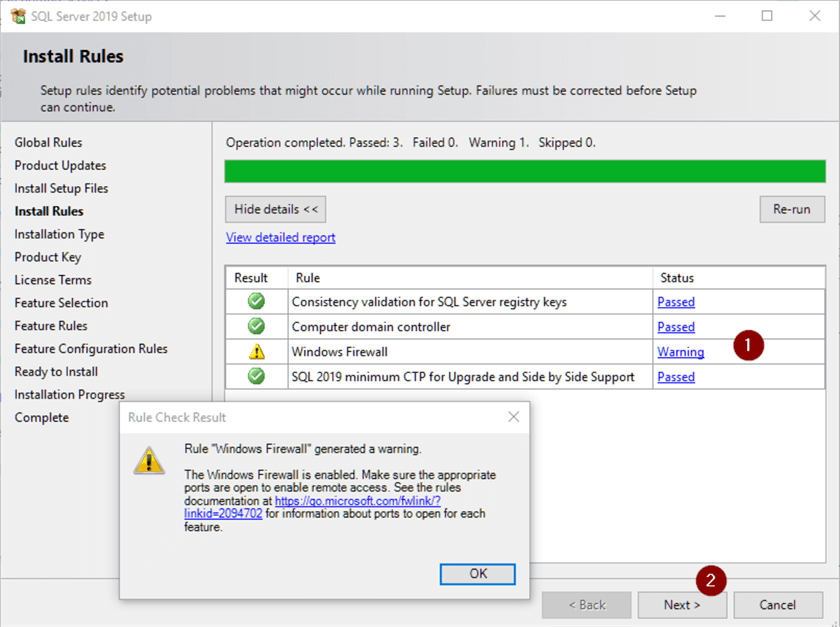The height and width of the screenshot is (627, 840).
Task: Select Feature Configuration Rules step in sidebar
Action: click(x=91, y=349)
